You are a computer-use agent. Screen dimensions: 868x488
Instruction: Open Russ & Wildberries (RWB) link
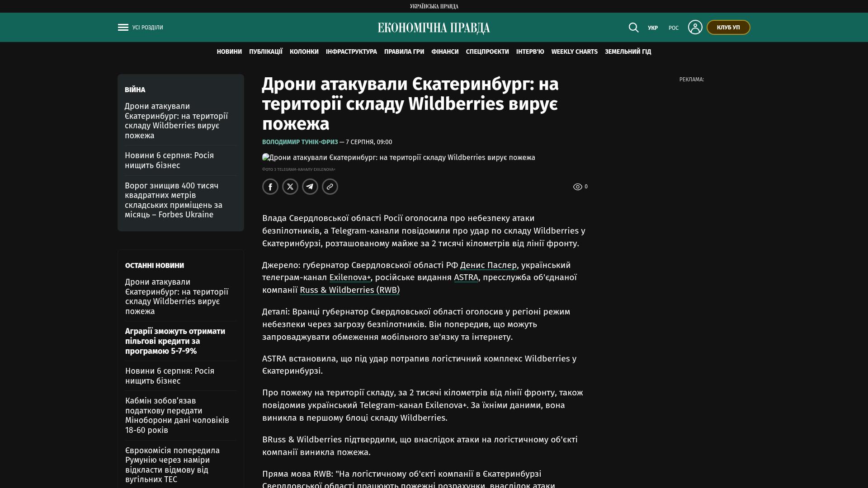pos(349,290)
